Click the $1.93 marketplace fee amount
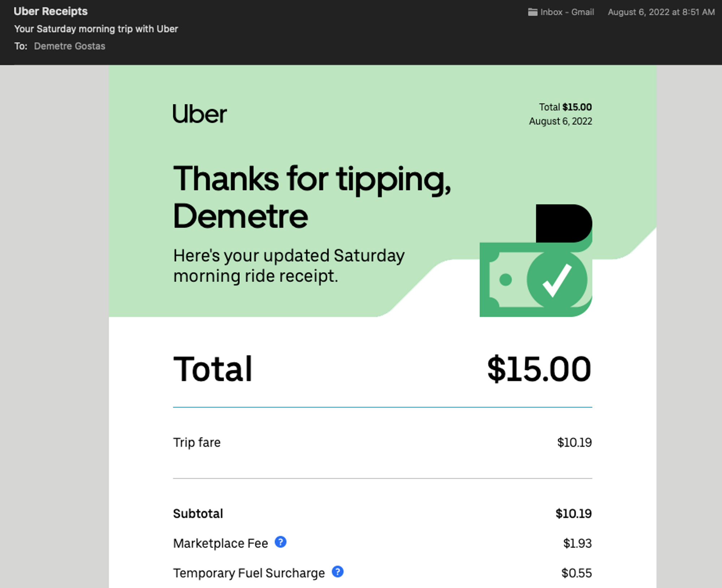Image resolution: width=722 pixels, height=588 pixels. (577, 543)
